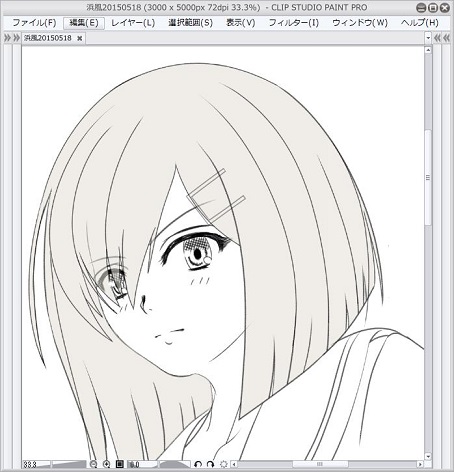454x472 pixels.
Task: Close the CLIP STUDIO PAINT window
Action: 444,8
